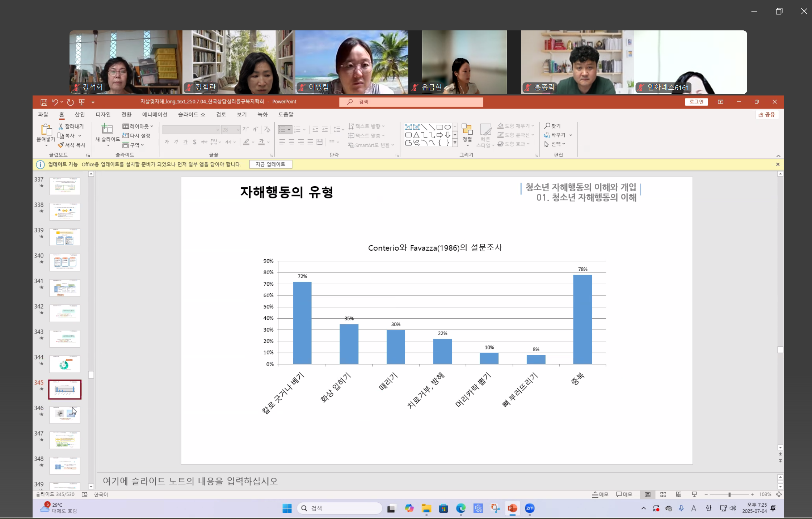The image size is (812, 519).
Task: Open File Explorer from the taskbar
Action: pos(426,509)
